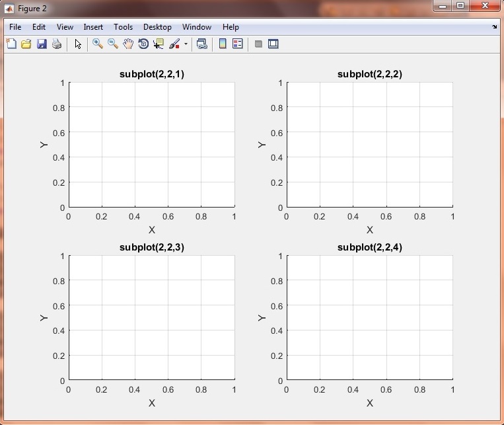Click the Y axis label of subplot(2,2,2)
504x425 pixels.
click(x=262, y=145)
